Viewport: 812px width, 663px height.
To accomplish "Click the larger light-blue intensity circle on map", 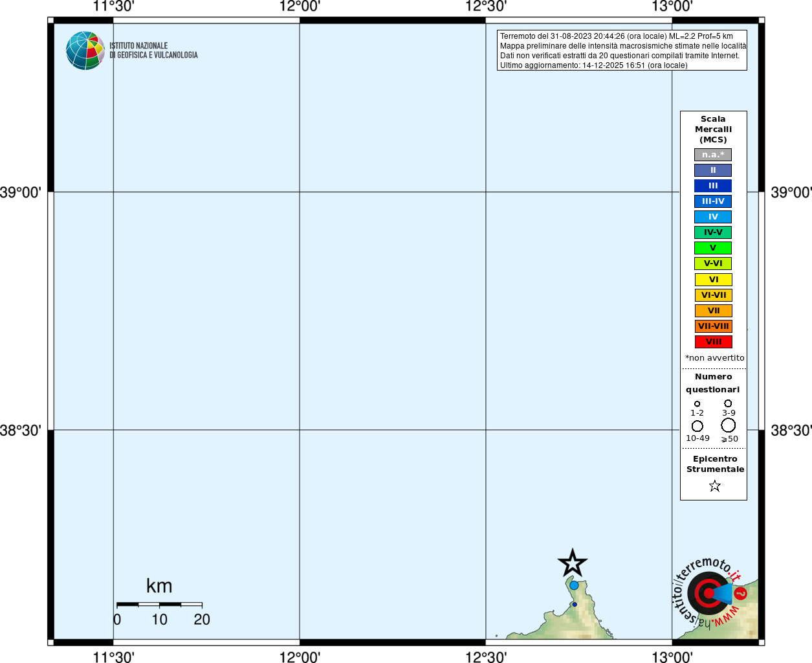I will point(574,585).
